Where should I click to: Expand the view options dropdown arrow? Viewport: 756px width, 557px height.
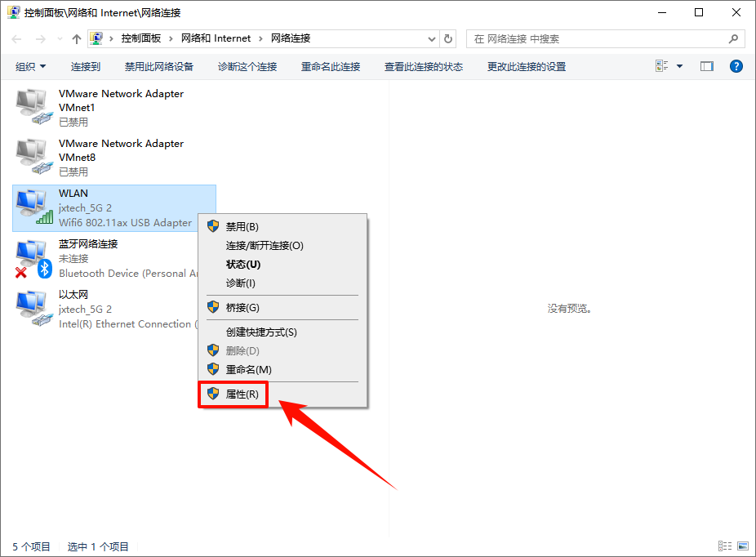[679, 66]
